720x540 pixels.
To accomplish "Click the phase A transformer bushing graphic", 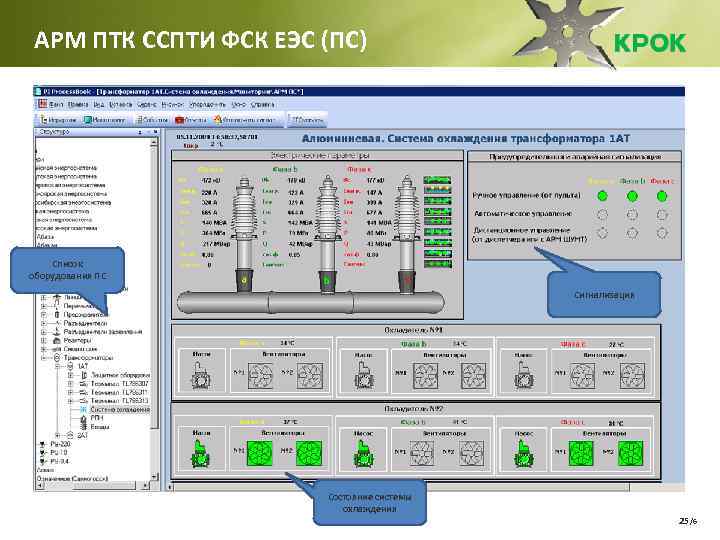I will click(244, 234).
